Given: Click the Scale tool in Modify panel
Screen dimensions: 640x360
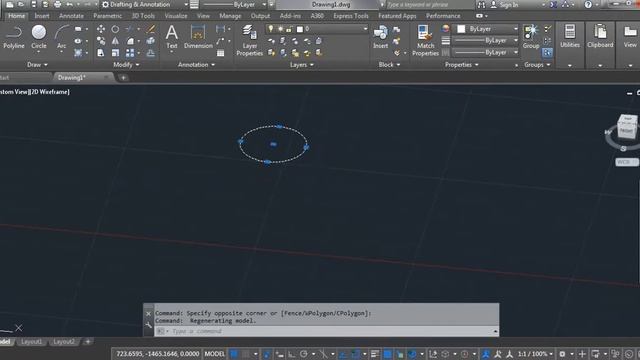Looking at the screenshot, I should pos(116,53).
